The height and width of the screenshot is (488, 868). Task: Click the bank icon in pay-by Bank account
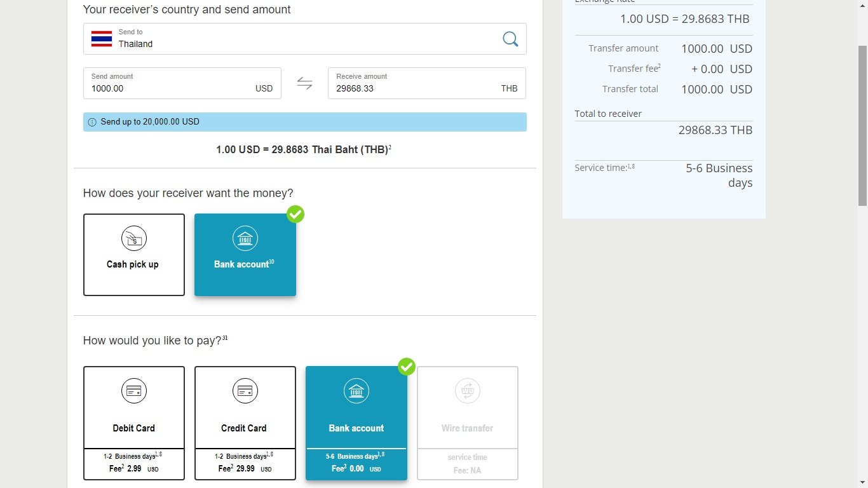(x=356, y=391)
